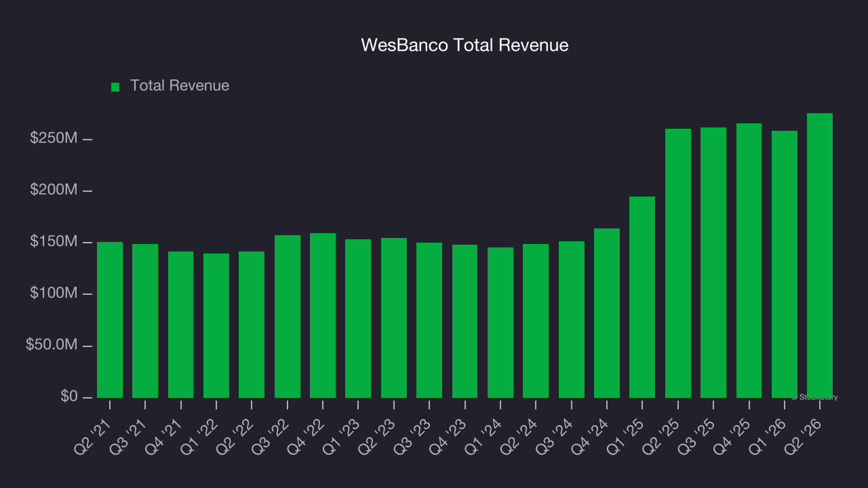Click the $150M y-axis label
Screen dimensions: 868x488
[54, 242]
